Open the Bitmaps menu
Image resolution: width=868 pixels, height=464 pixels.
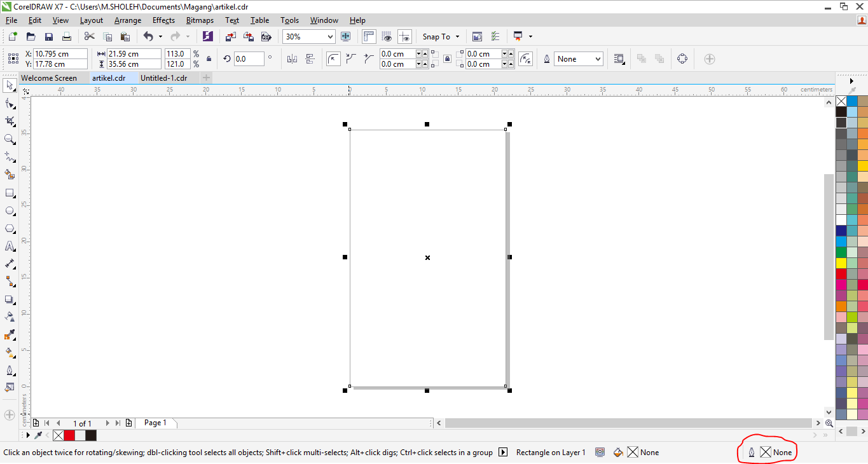tap(200, 20)
